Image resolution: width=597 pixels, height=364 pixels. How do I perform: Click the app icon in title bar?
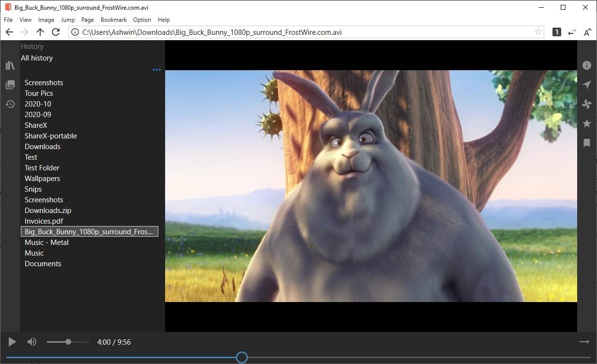[8, 7]
